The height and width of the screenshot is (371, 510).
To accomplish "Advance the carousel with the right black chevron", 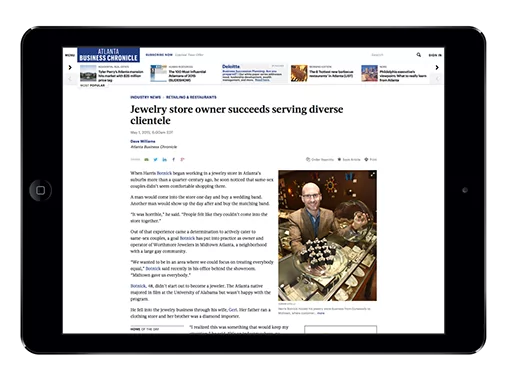I will pos(437,67).
